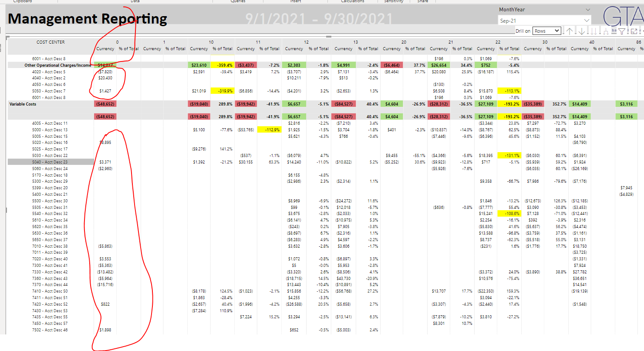Image resolution: width=644 pixels, height=351 pixels.
Task: Select row 4040 - Acct Desc 2
Action: 49,78
